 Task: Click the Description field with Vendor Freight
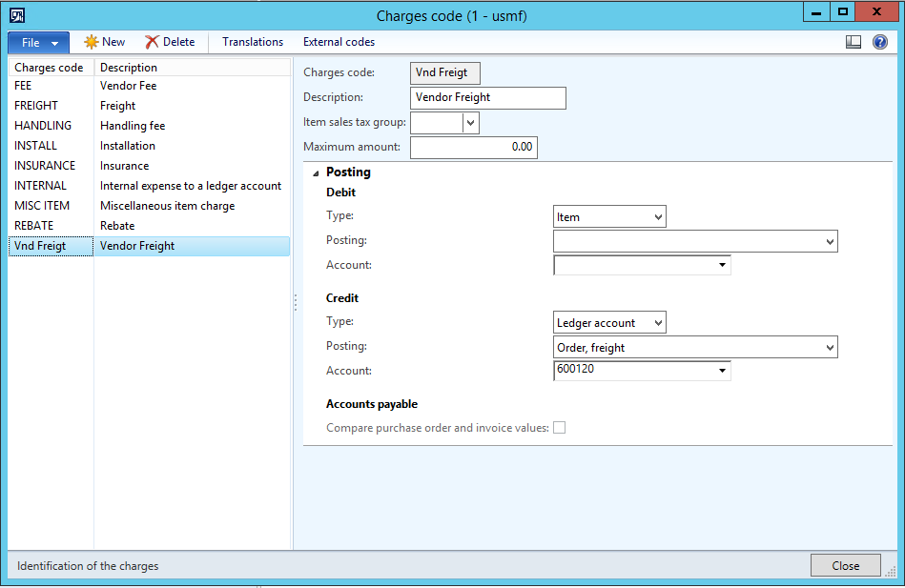(488, 97)
